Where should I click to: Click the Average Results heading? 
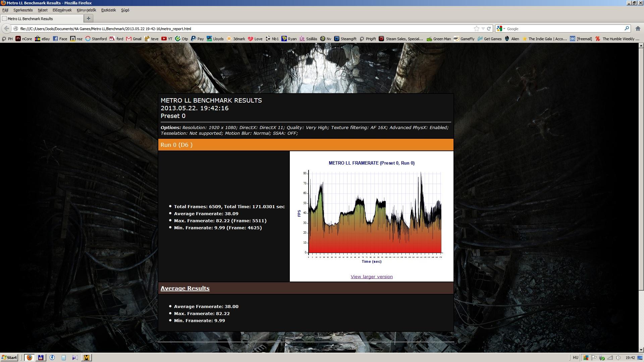click(185, 288)
